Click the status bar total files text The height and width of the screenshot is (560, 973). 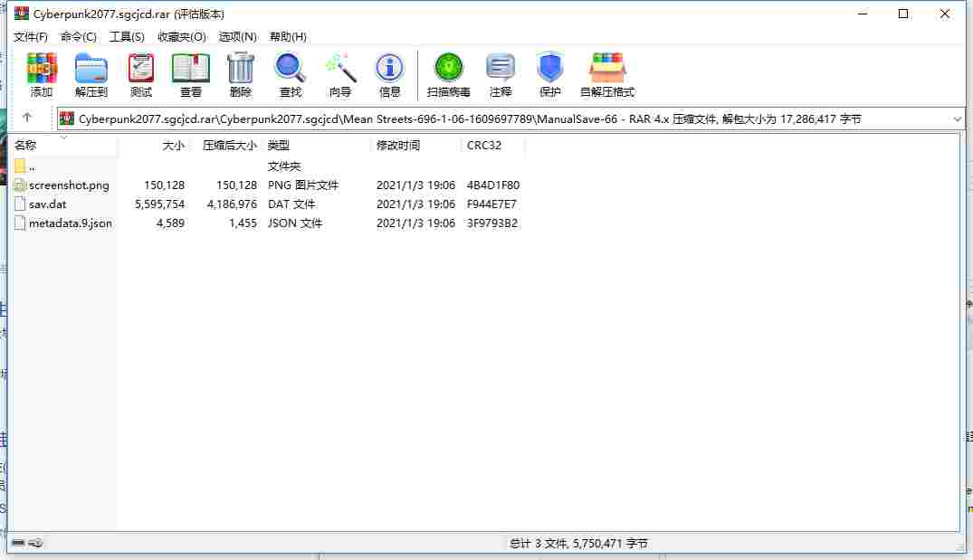[x=578, y=543]
